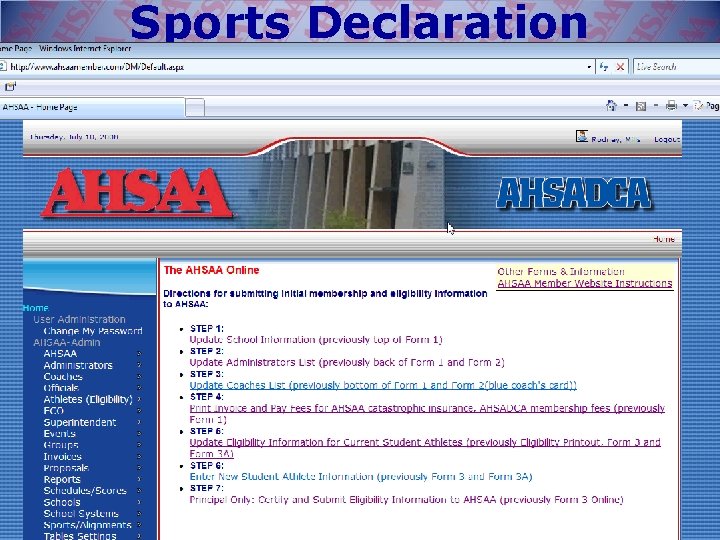Viewport: 720px width, 540px height.
Task: Click Enter New Student Athlete Information link
Action: pyautogui.click(x=361, y=477)
